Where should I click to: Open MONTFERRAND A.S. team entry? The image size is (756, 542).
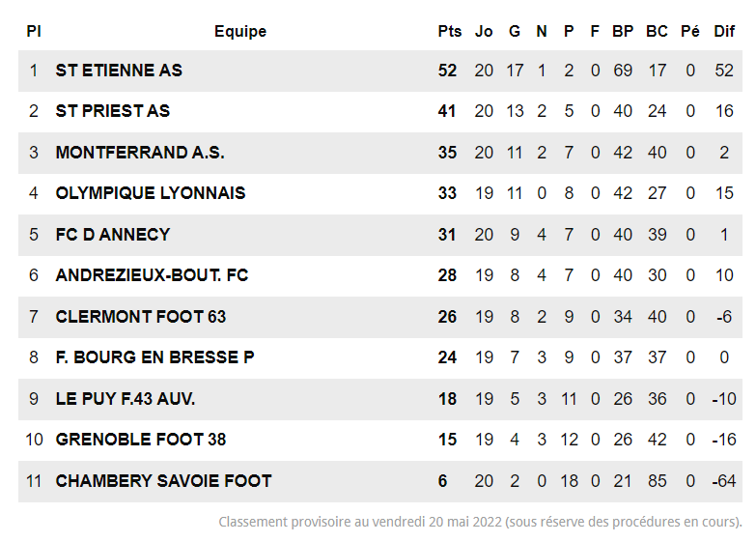pyautogui.click(x=140, y=153)
